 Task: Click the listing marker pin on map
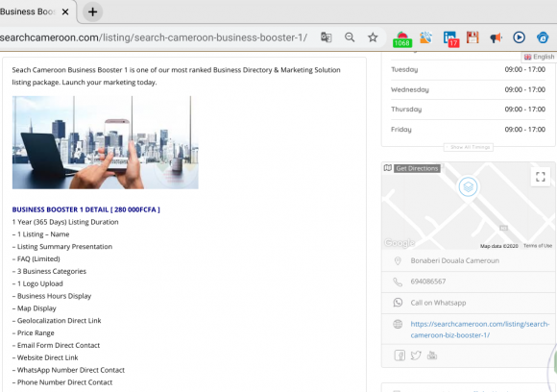tap(468, 187)
